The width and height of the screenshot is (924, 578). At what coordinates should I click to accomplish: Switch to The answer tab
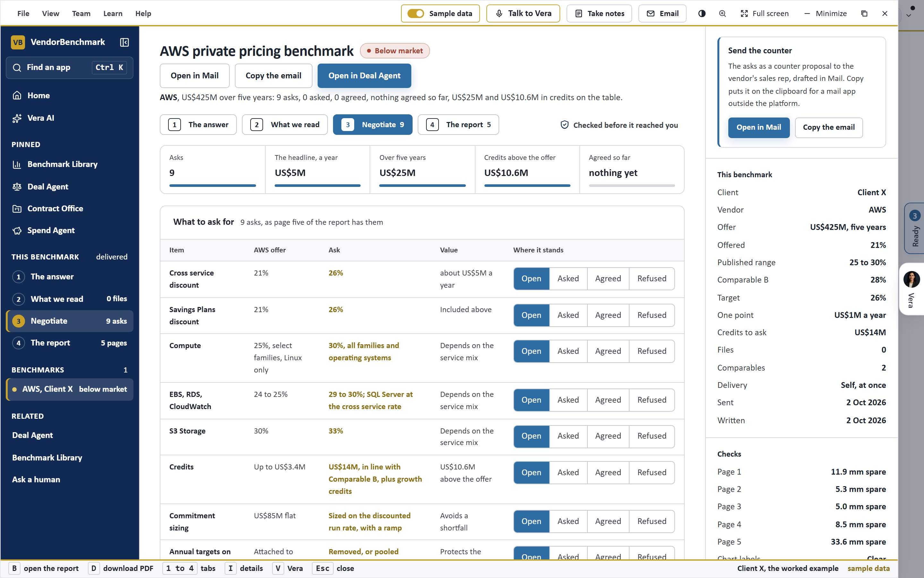pyautogui.click(x=198, y=125)
